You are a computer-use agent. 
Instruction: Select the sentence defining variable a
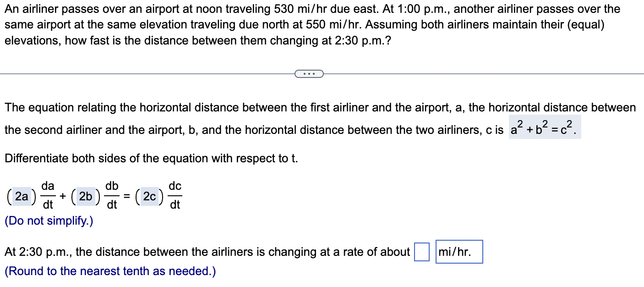321,117
